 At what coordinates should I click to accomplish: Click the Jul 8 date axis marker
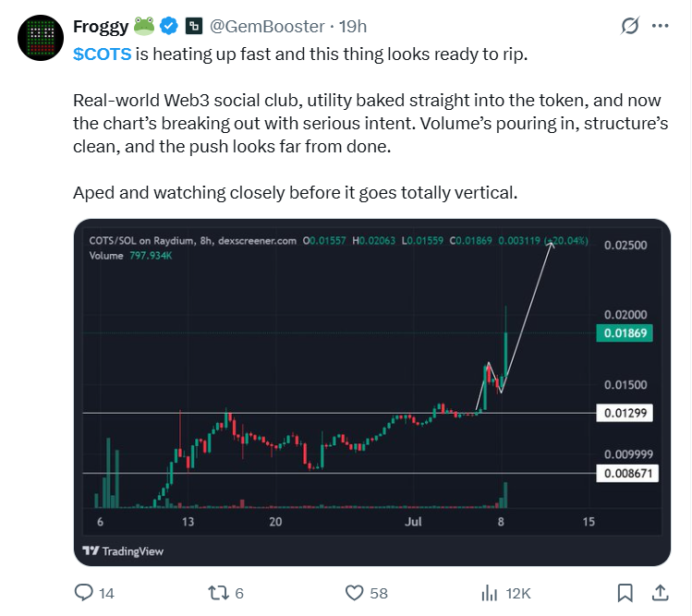point(501,522)
